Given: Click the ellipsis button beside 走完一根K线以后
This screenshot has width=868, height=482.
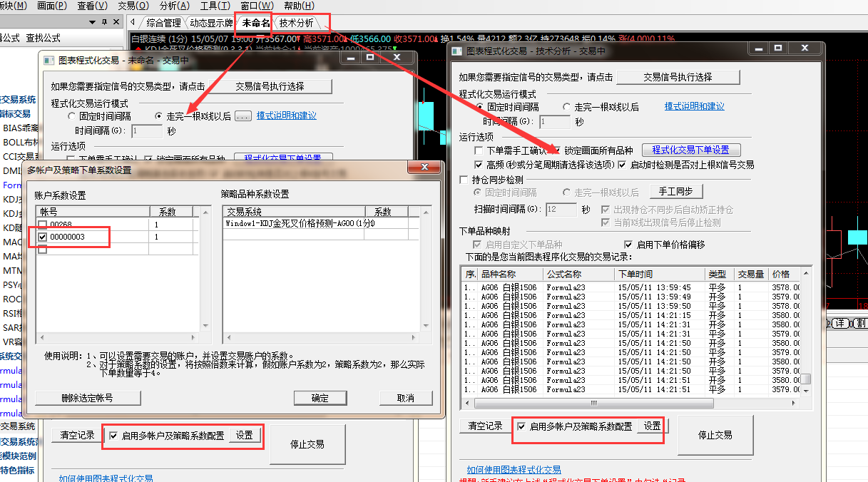Looking at the screenshot, I should (242, 116).
